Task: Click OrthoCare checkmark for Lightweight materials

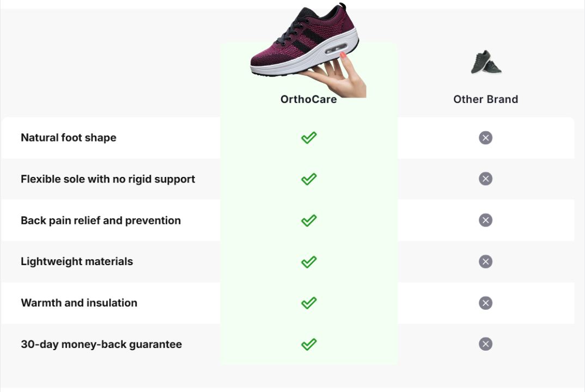Action: coord(309,262)
